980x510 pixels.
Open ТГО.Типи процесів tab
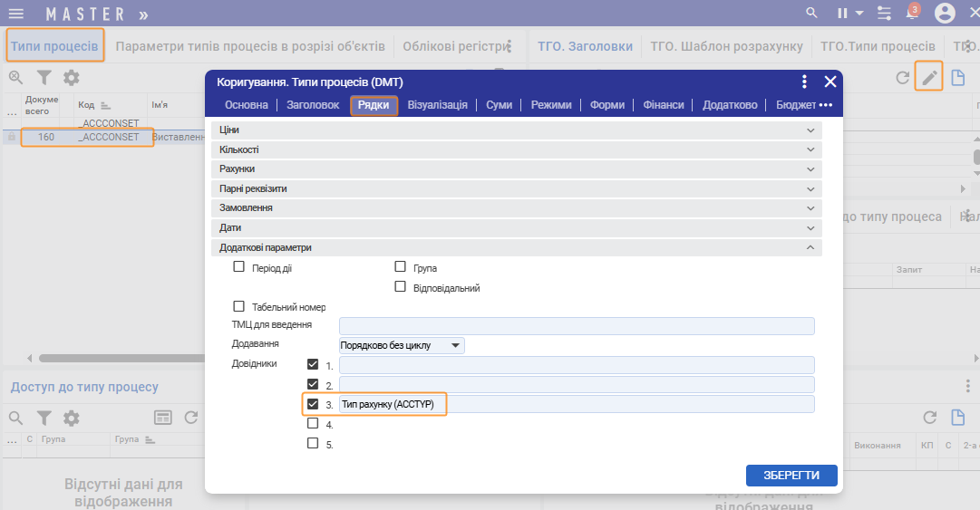(x=878, y=46)
